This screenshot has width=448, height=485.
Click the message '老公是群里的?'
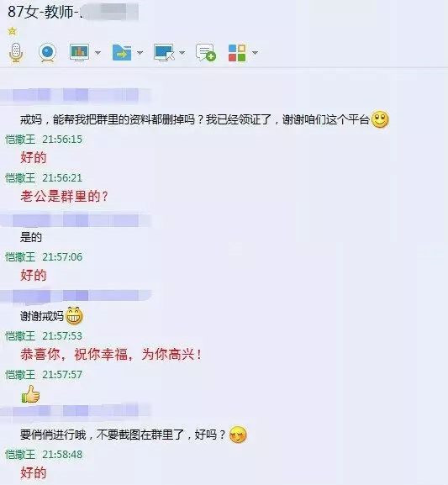coord(65,197)
